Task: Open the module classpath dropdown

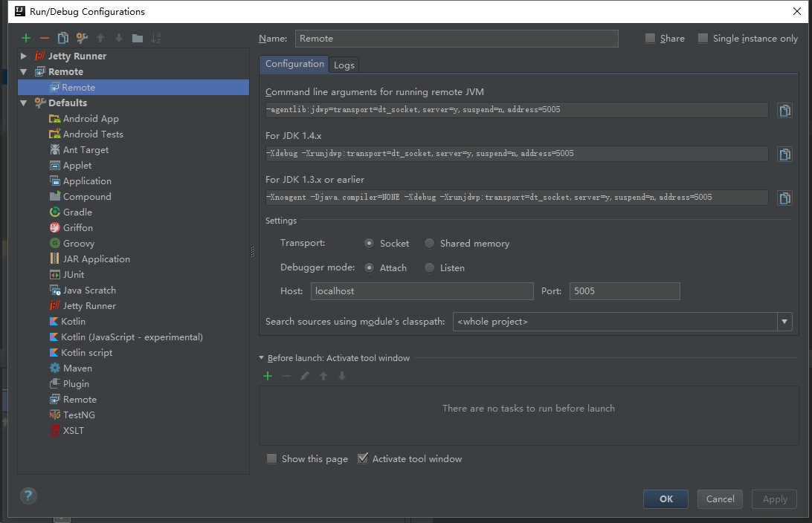Action: [784, 322]
